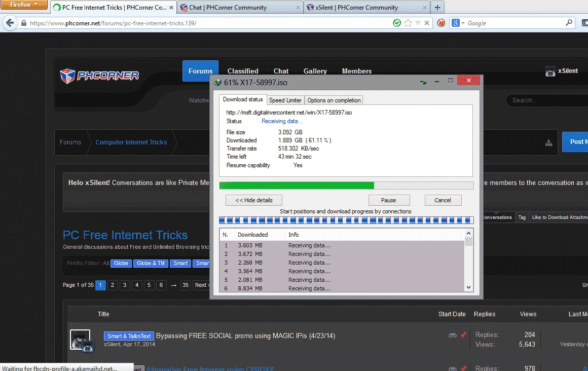The image size is (588, 371).
Task: Select the Download status tab
Action: 243,99
